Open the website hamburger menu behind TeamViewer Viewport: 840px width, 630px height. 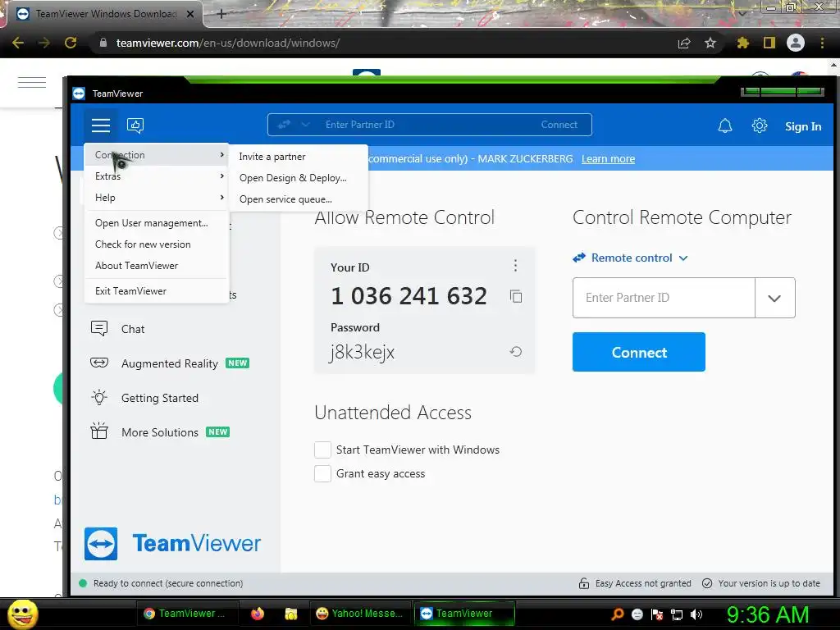click(32, 83)
